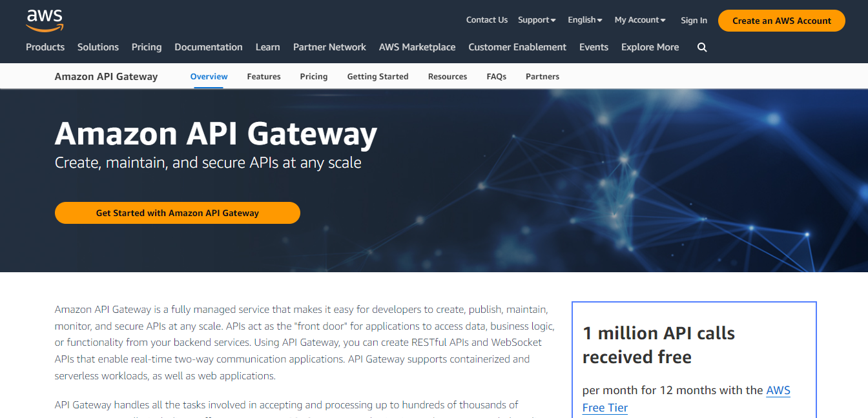Switch to the Partners tab

[x=542, y=76]
